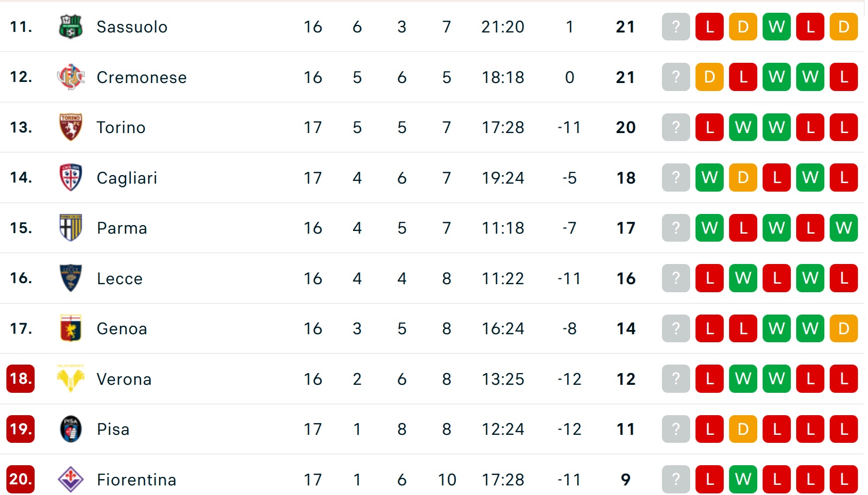The width and height of the screenshot is (868, 495).
Task: Select the Parma crest icon
Action: [70, 228]
